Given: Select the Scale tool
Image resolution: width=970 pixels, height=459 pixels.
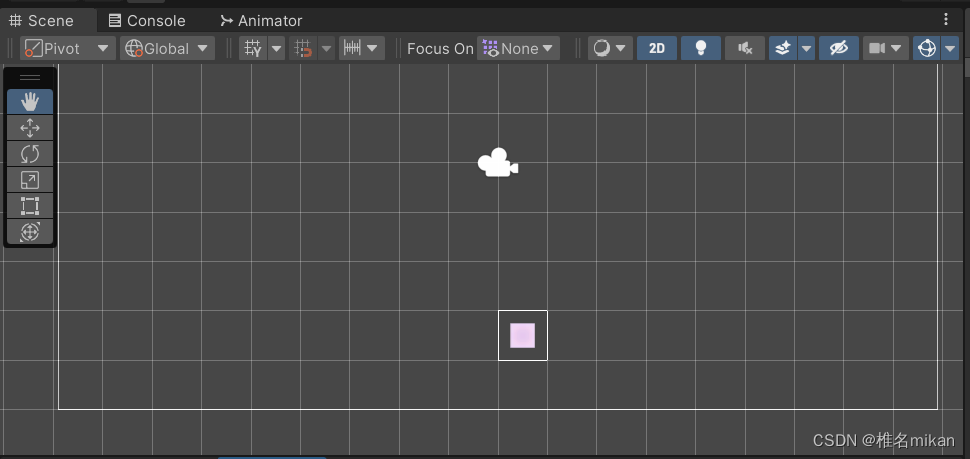Looking at the screenshot, I should (30, 180).
